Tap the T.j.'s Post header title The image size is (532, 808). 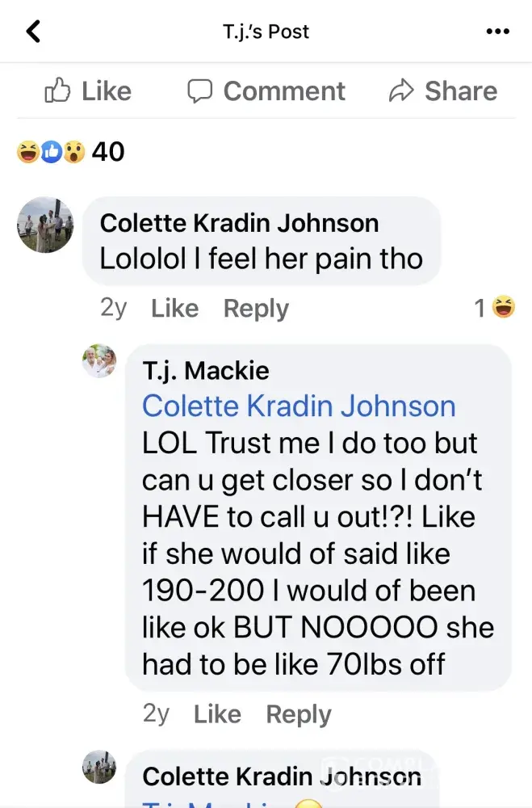266,32
